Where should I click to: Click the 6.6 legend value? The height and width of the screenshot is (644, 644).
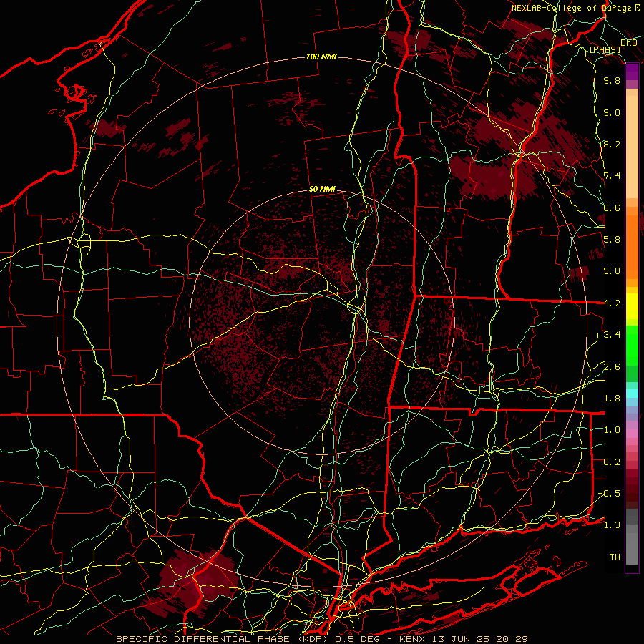click(x=612, y=208)
